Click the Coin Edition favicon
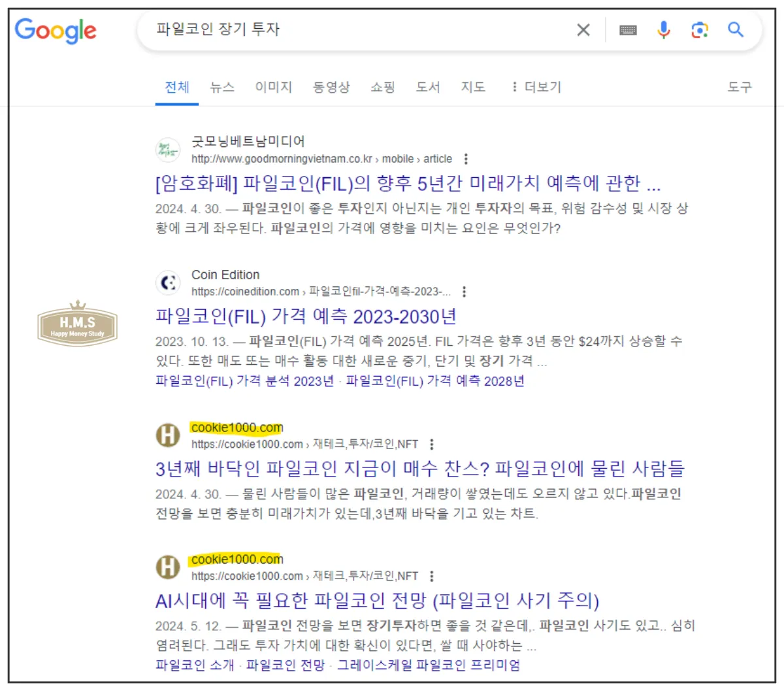The height and width of the screenshot is (691, 784). pos(168,282)
